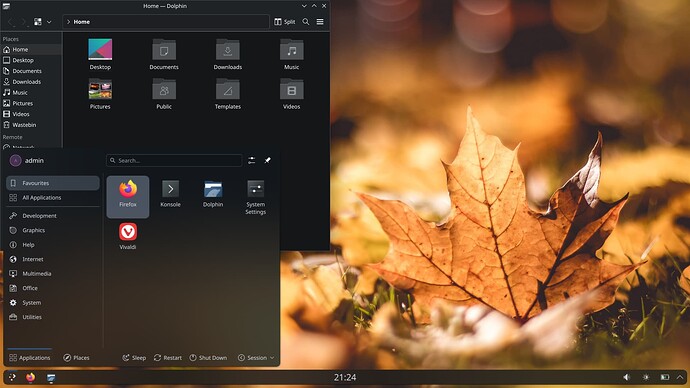Open the battery indicator in the system tray

point(665,377)
